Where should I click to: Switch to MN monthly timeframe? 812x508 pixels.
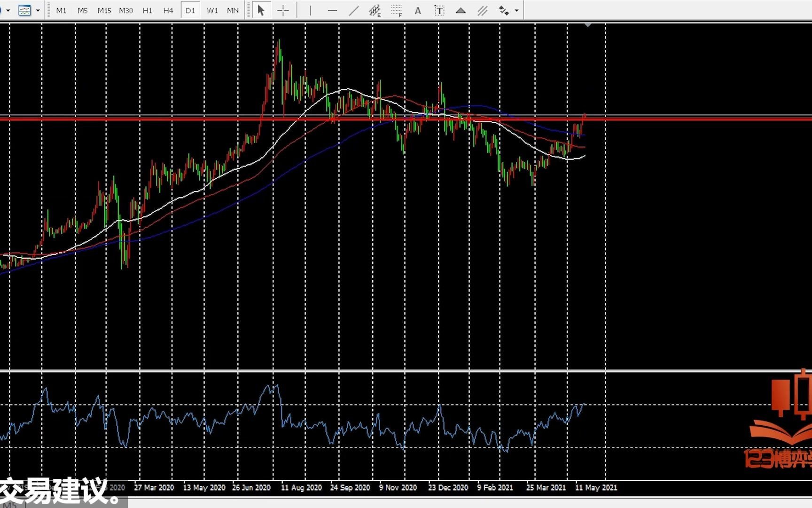tap(233, 10)
